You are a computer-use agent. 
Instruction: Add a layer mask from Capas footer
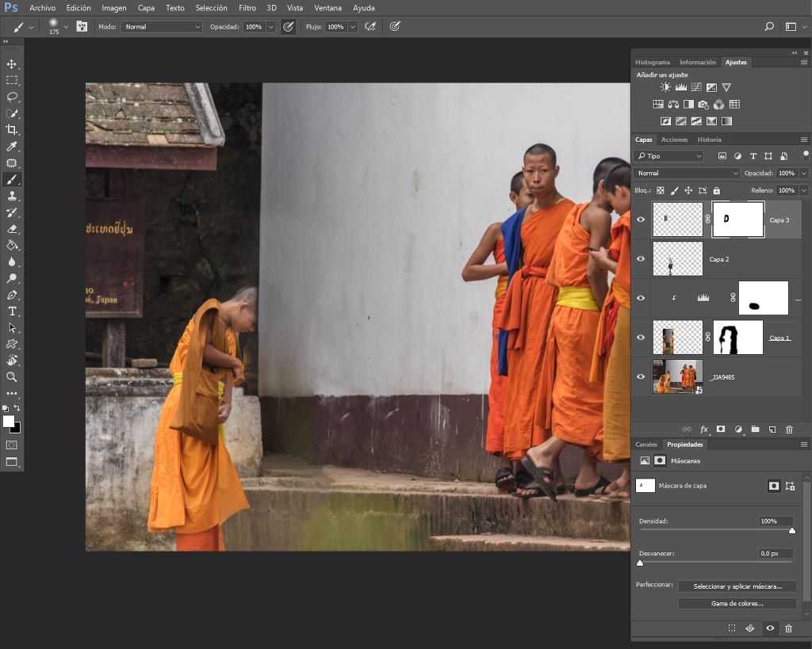(720, 429)
